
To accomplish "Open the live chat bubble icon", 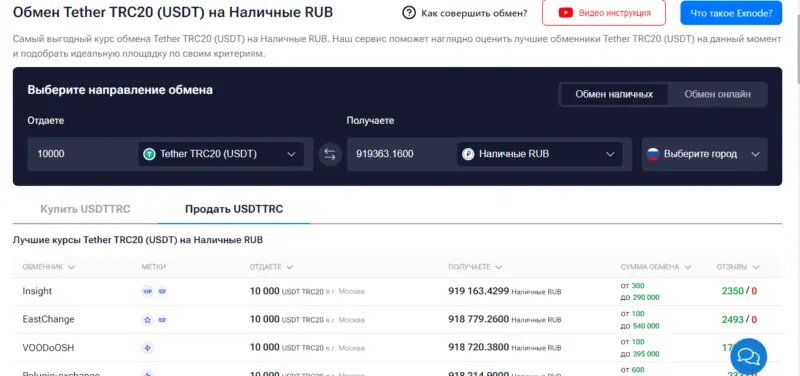I will point(748,356).
